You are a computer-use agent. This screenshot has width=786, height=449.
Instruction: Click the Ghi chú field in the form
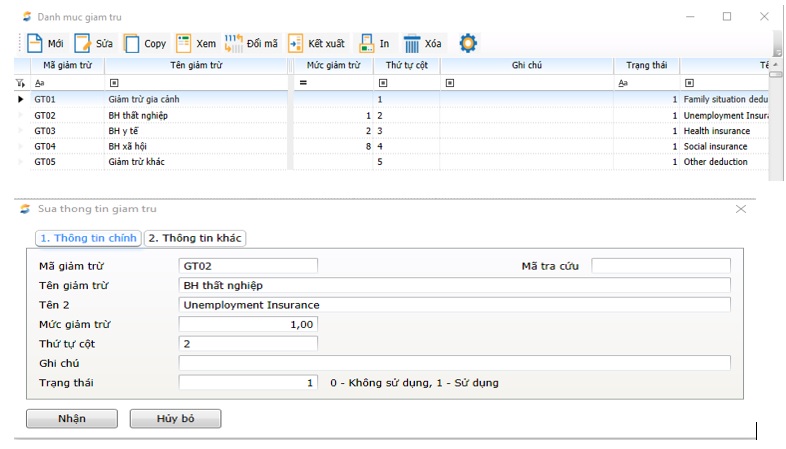pyautogui.click(x=454, y=363)
